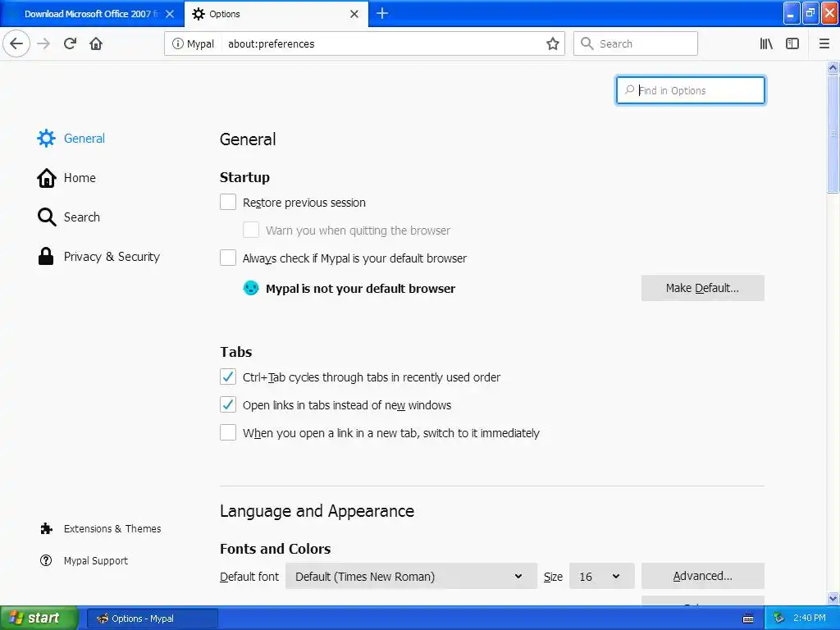Click the browser Search input box
The width and height of the screenshot is (840, 630).
(x=636, y=44)
